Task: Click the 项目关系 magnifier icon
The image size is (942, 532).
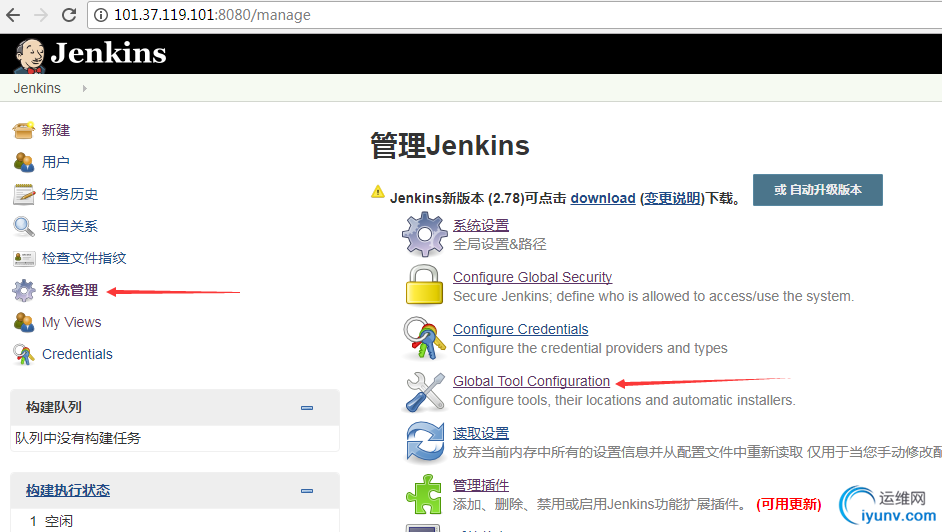Action: 24,226
